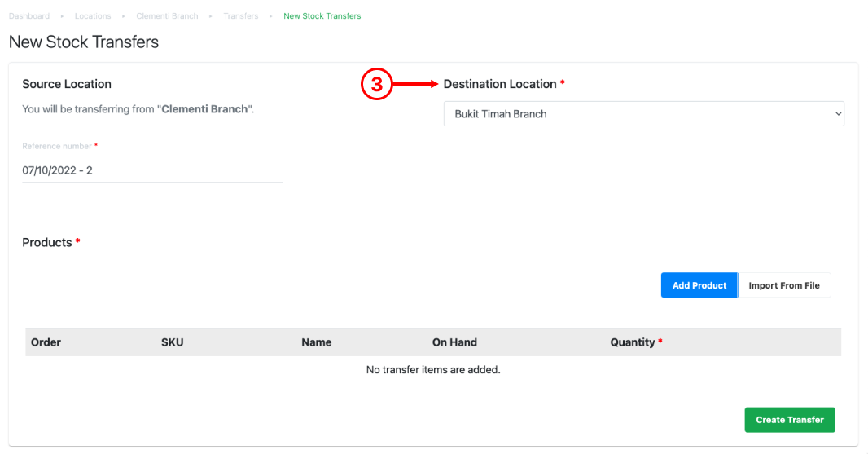The height and width of the screenshot is (454, 868).
Task: Open the Transfers breadcrumb link
Action: 241,16
